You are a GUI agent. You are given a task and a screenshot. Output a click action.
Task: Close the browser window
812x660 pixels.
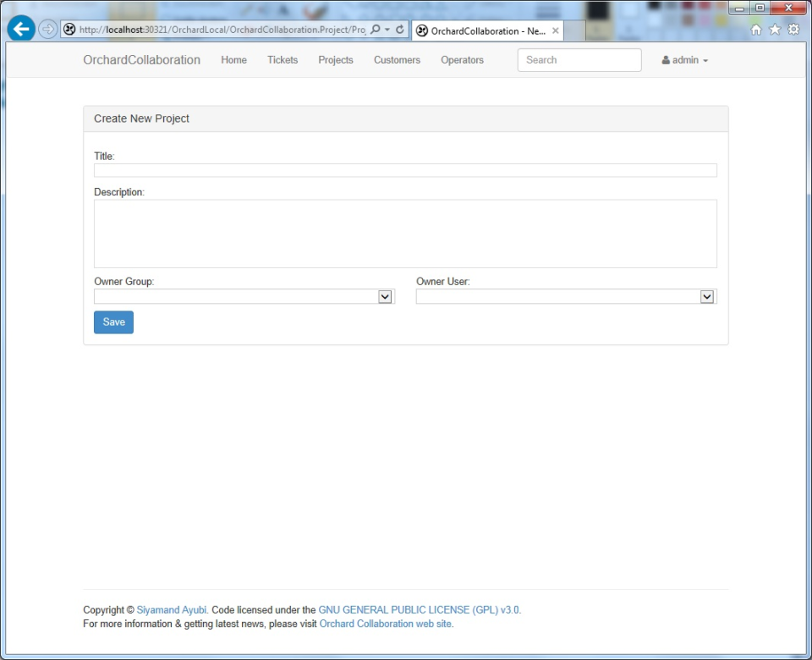click(788, 8)
